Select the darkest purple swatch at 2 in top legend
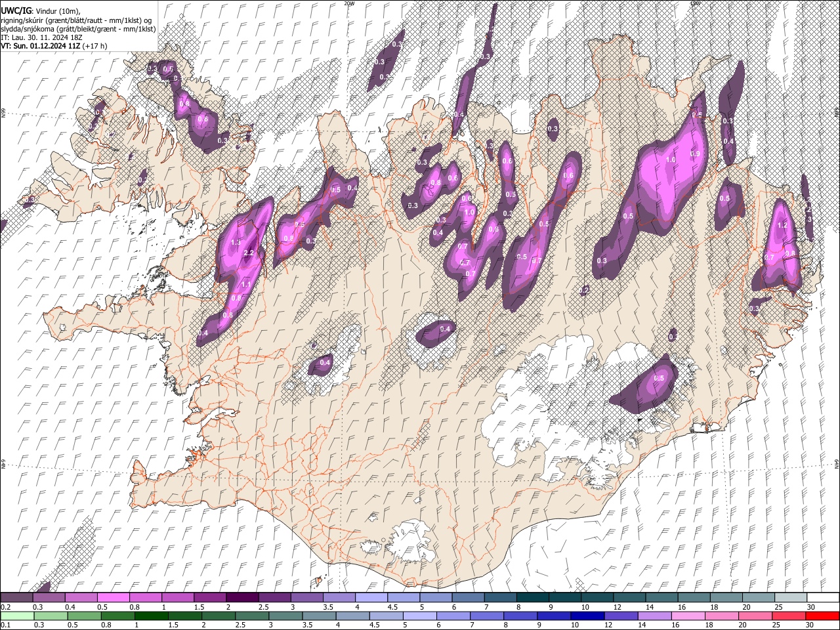 (241, 597)
